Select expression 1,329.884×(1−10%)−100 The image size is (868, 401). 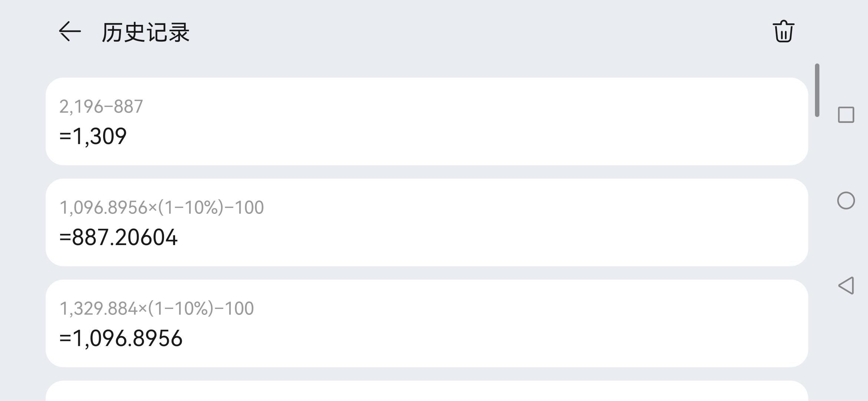[x=157, y=309]
